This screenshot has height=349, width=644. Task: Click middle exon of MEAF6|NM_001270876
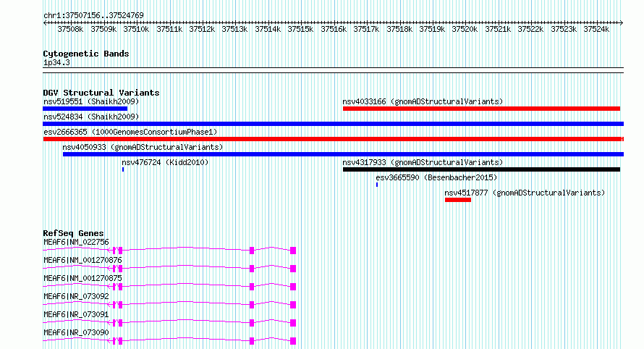click(x=252, y=269)
